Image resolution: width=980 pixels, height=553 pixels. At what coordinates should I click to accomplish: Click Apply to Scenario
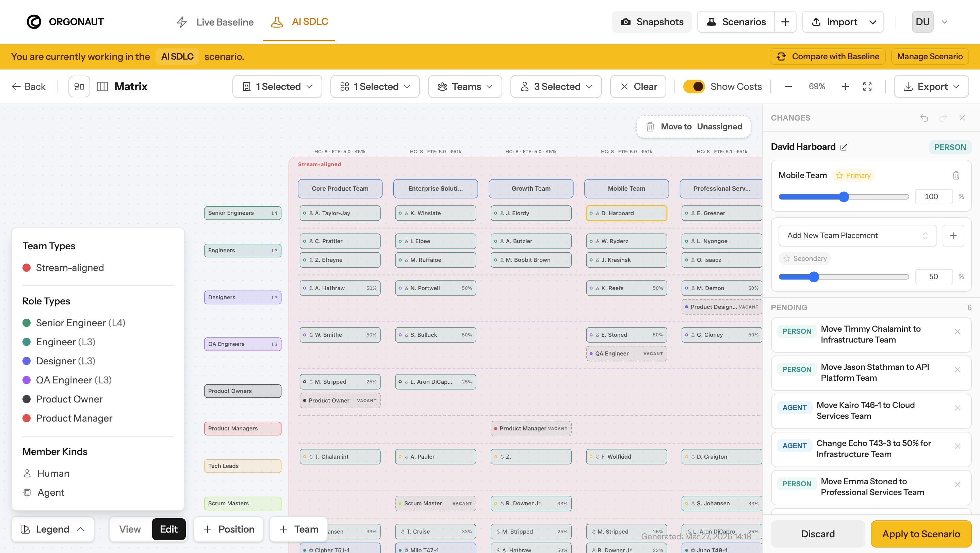tap(921, 534)
